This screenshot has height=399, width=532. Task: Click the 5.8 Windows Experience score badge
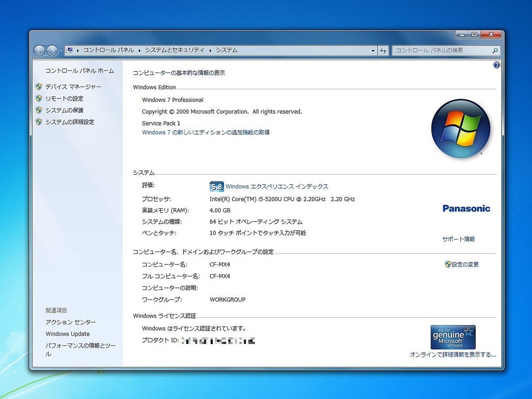point(216,187)
